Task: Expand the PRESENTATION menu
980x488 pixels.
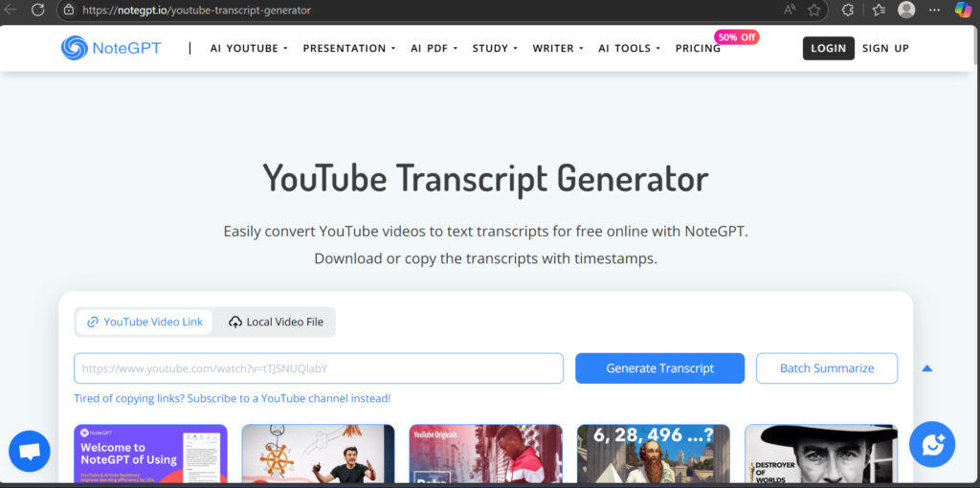Action: pos(349,48)
